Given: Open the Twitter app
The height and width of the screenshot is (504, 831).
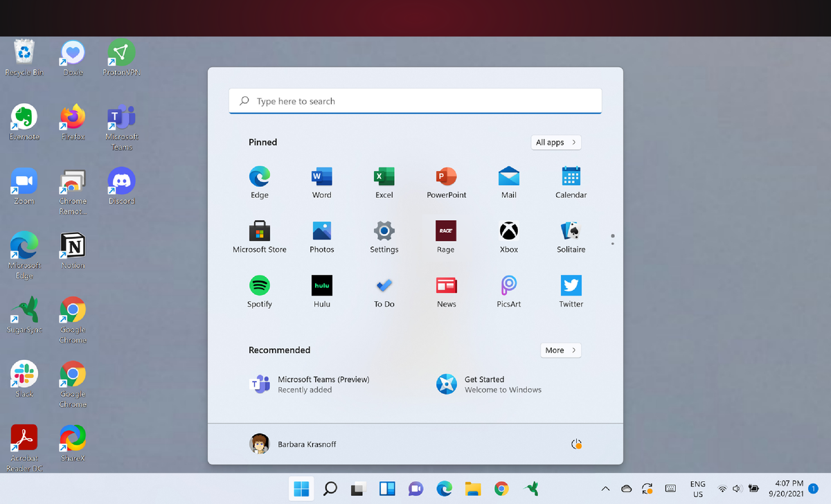Looking at the screenshot, I should coord(571,291).
